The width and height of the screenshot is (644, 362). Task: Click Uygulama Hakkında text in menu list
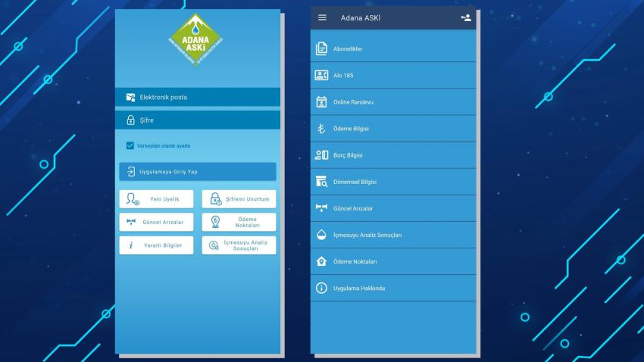(x=359, y=288)
